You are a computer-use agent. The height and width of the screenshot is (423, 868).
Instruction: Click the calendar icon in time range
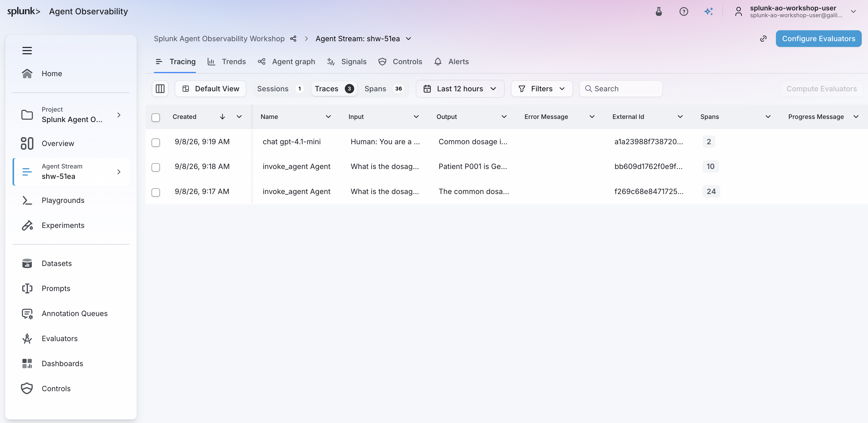[x=427, y=89]
